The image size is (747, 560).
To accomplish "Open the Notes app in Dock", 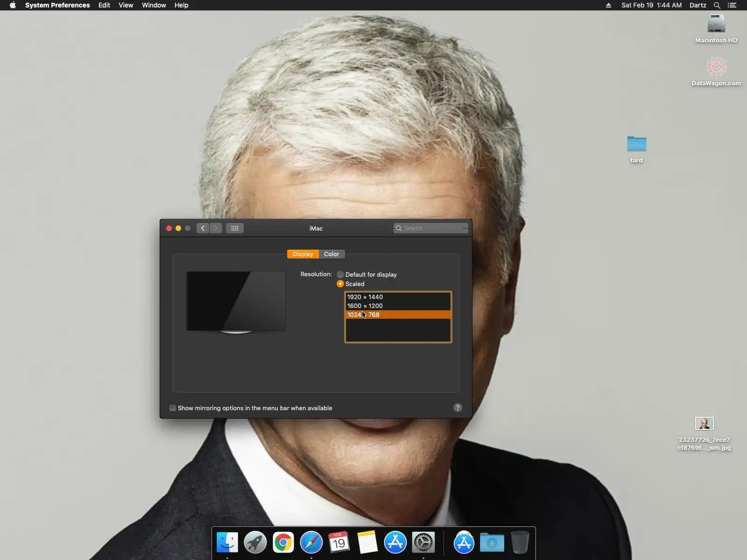I will pos(367,542).
